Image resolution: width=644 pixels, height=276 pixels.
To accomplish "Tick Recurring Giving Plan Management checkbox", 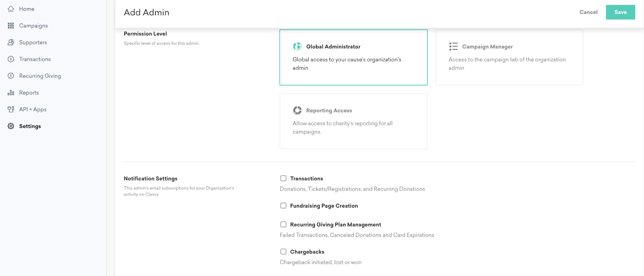I will (x=283, y=225).
